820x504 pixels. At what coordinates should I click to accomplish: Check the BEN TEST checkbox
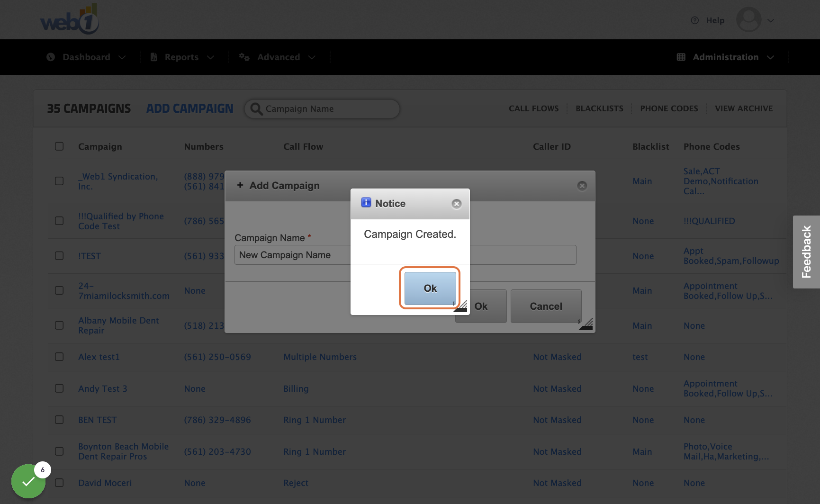pos(59,420)
